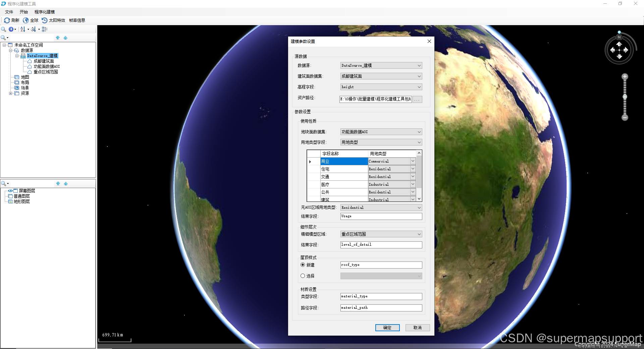Click the Usage result field input
This screenshot has width=644, height=349.
coord(381,216)
